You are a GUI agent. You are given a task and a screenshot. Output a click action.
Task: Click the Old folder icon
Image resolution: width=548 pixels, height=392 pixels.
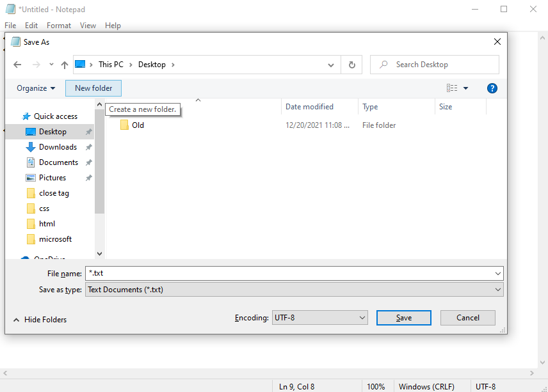tap(124, 125)
